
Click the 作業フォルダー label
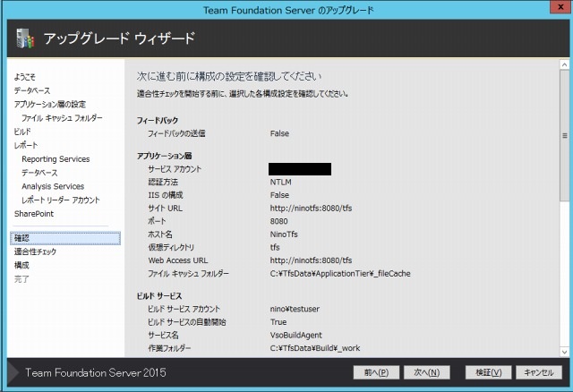pos(169,348)
